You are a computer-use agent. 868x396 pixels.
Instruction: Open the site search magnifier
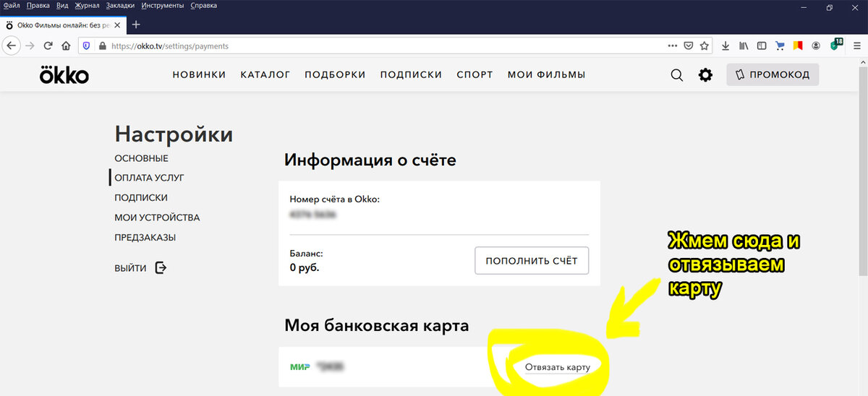(677, 75)
